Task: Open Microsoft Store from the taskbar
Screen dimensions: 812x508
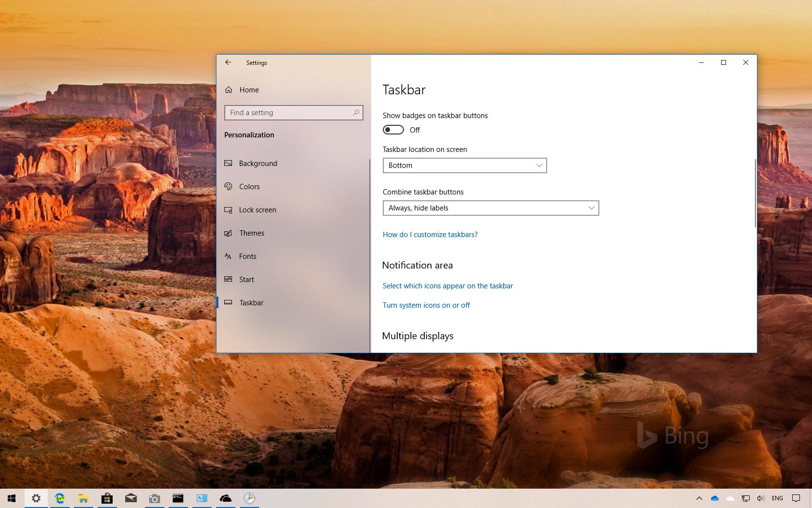Action: point(107,498)
